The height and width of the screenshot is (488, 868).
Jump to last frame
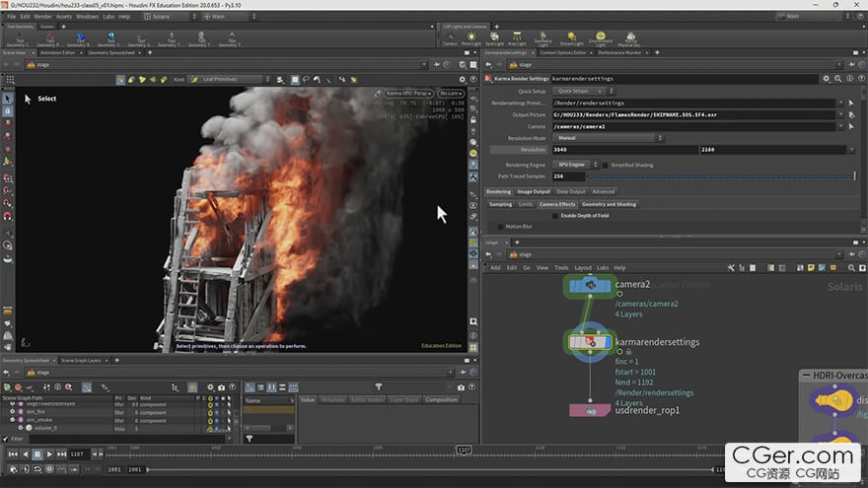61,454
